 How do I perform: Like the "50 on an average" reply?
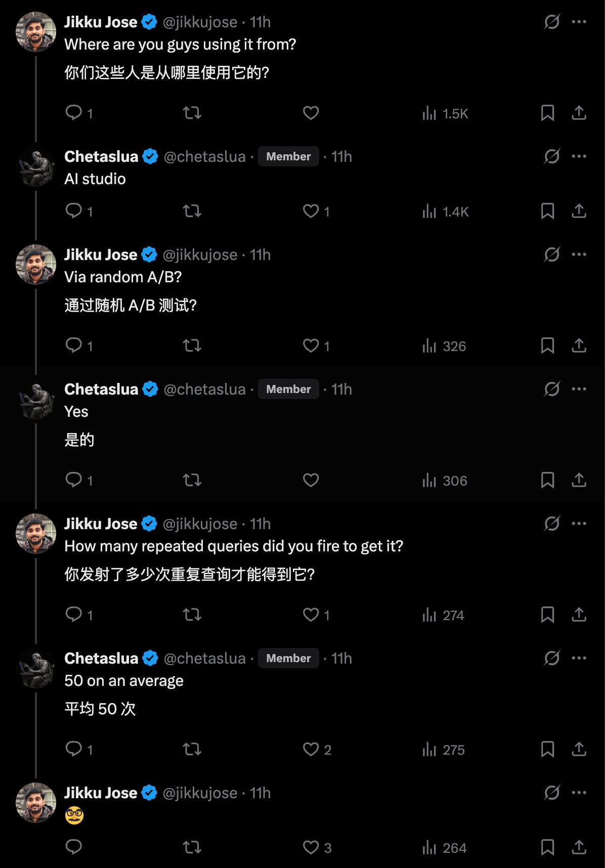click(311, 749)
